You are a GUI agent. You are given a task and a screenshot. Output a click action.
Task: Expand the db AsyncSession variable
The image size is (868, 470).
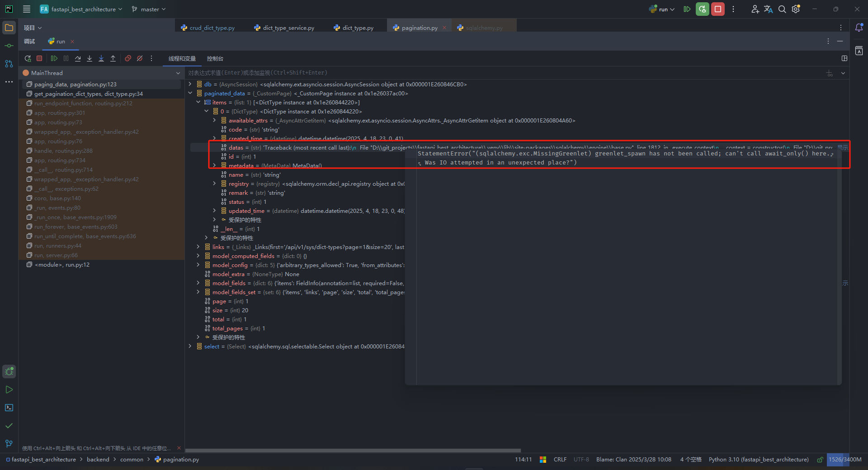click(x=190, y=85)
